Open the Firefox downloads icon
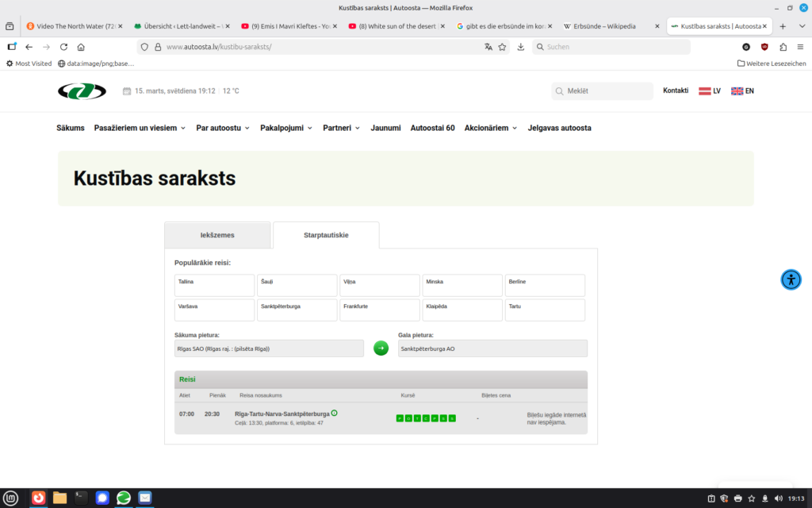Screen dimensions: 812x508 point(521,47)
